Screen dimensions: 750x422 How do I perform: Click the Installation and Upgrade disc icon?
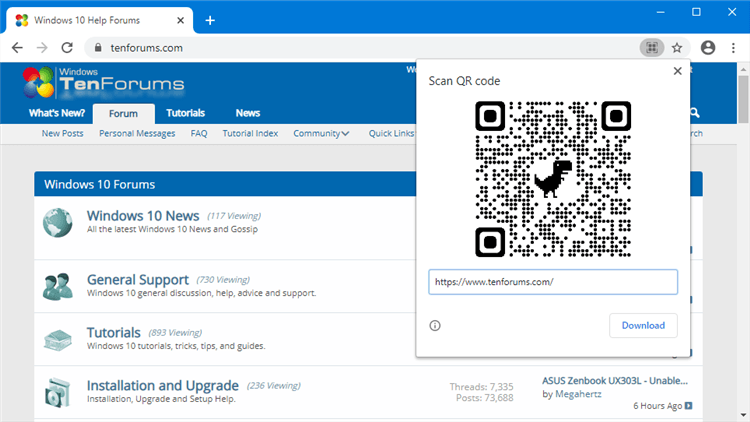(57, 393)
